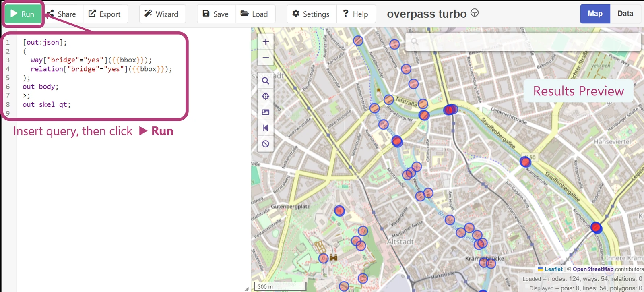Click the '300 m' map scale

[x=281, y=286]
